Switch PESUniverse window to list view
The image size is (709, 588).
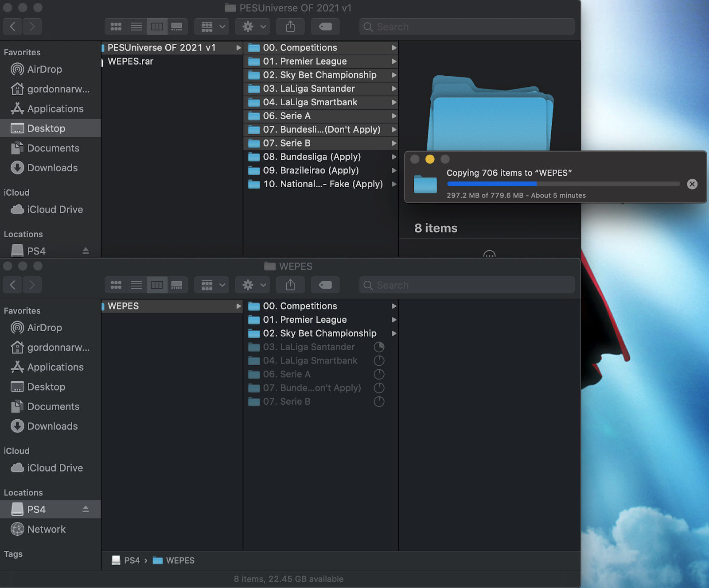point(136,27)
